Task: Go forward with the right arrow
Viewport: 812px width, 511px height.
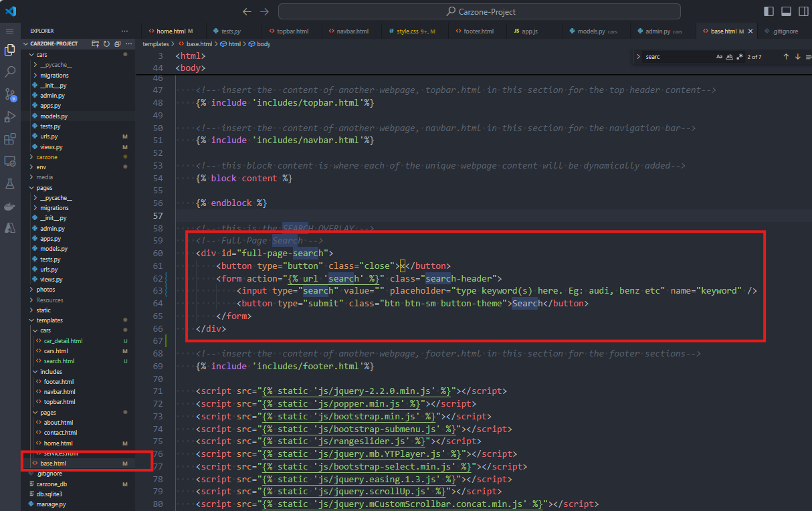Action: [264, 11]
